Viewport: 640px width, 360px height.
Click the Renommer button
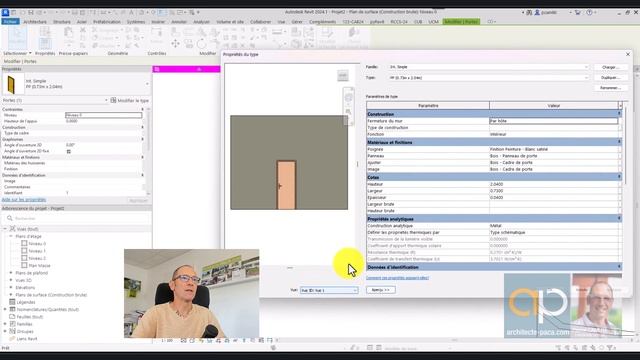coord(611,88)
